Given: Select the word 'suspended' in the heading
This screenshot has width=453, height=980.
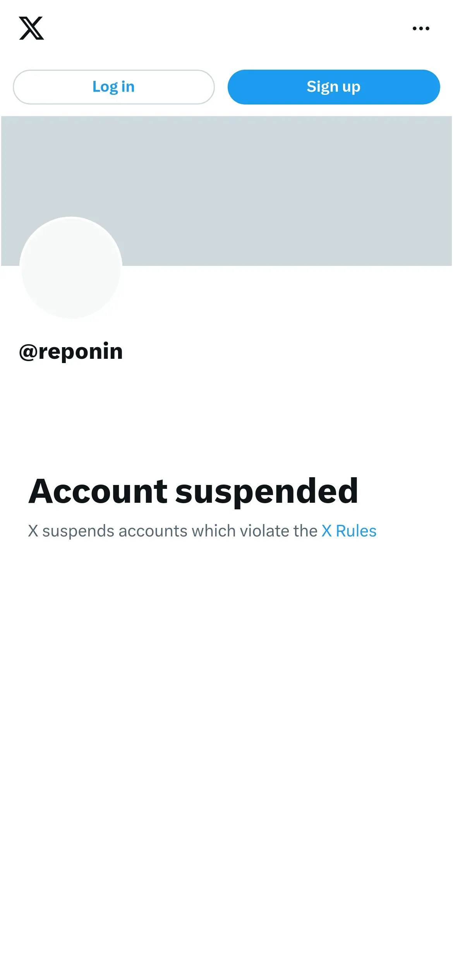Looking at the screenshot, I should point(267,492).
